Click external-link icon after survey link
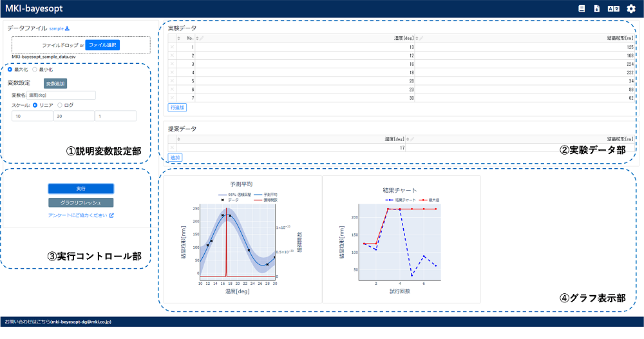This screenshot has height=339, width=644. pos(111,215)
